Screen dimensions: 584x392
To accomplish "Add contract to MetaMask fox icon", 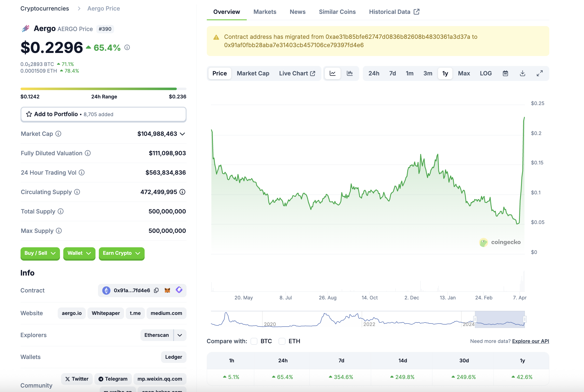I will (167, 290).
